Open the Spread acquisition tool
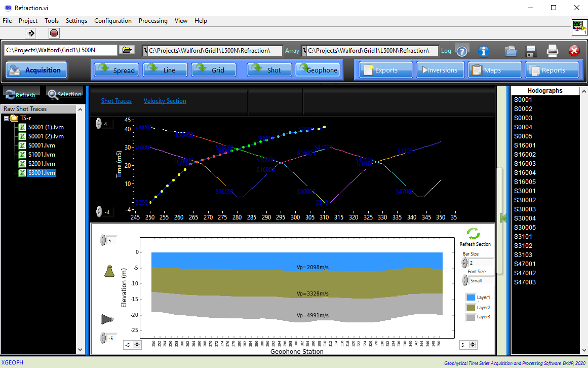The height and width of the screenshot is (368, 588). pos(116,70)
